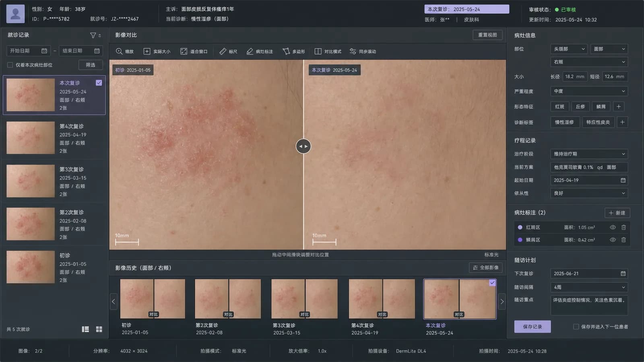Add a morphology feature with the plus icon
The height and width of the screenshot is (362, 644).
click(619, 107)
